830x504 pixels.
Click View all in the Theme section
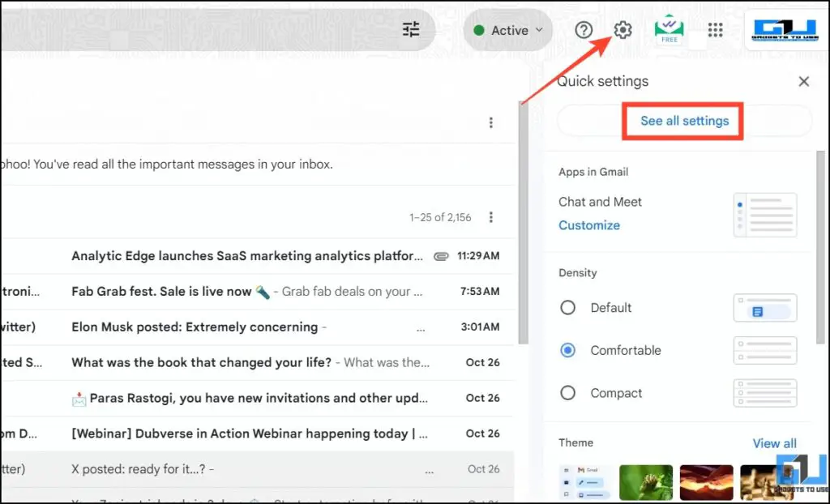pyautogui.click(x=775, y=442)
